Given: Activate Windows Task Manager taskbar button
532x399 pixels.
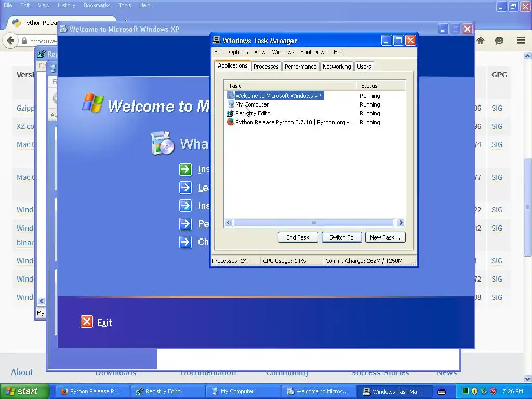Looking at the screenshot, I should pos(395,391).
